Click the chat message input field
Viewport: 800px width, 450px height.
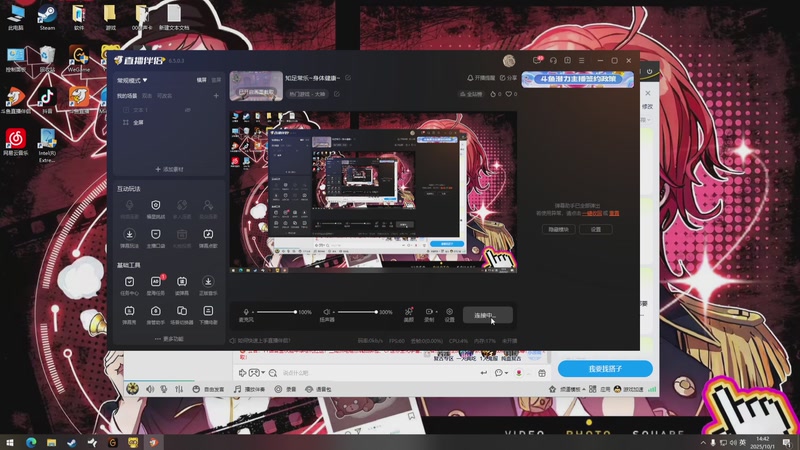pyautogui.click(x=378, y=373)
